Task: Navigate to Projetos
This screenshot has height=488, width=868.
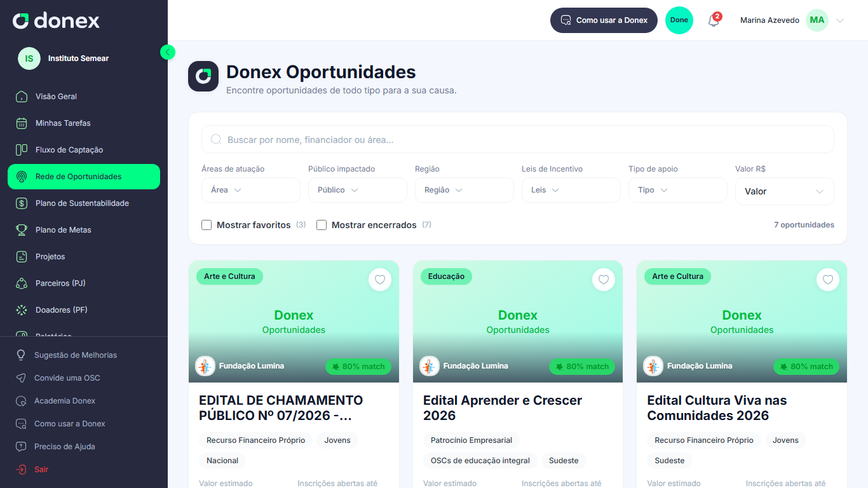Action: coord(84,257)
